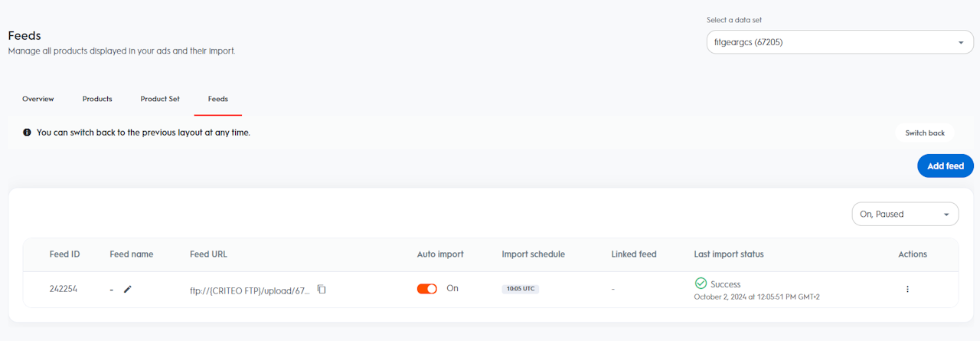980x341 pixels.
Task: Click the pencil icon to edit feed name
Action: (128, 289)
